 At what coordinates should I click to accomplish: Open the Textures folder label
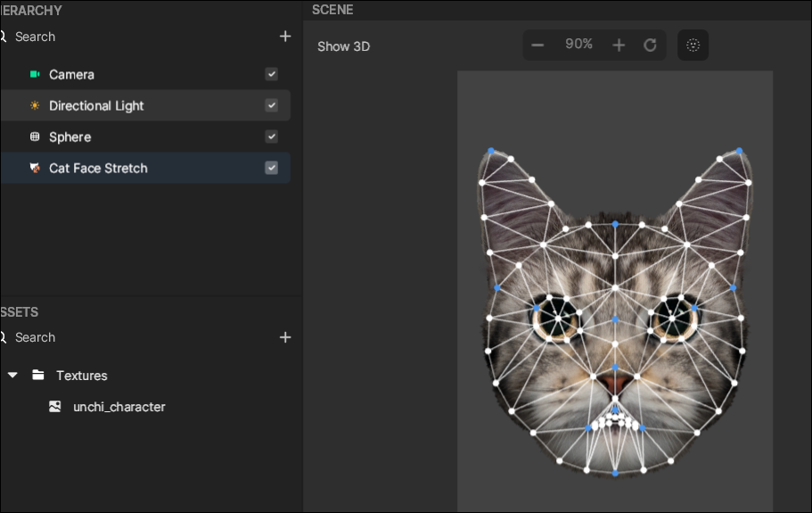pyautogui.click(x=82, y=376)
